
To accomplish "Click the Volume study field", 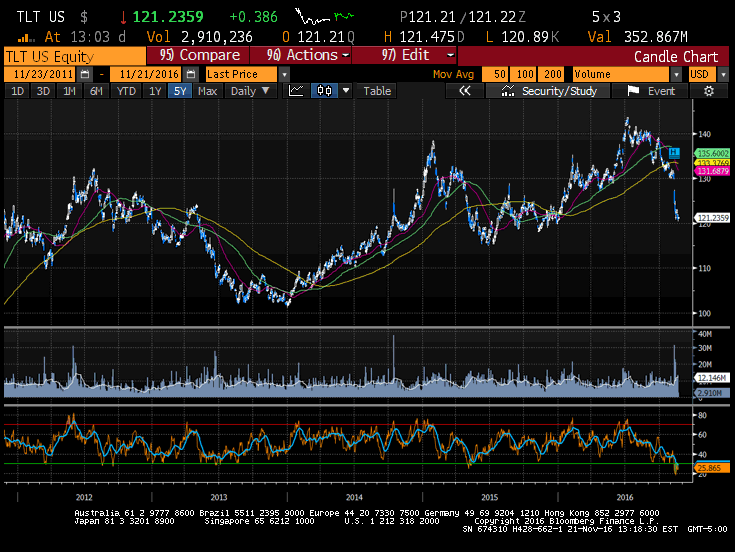I will coord(621,74).
